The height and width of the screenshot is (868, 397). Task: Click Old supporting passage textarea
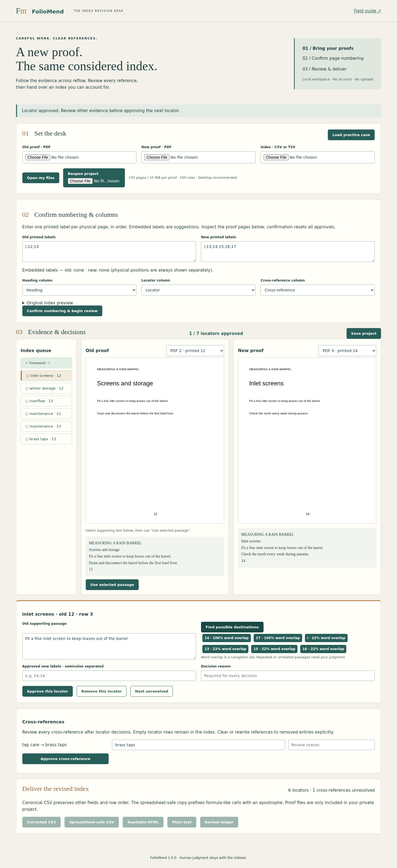click(109, 646)
